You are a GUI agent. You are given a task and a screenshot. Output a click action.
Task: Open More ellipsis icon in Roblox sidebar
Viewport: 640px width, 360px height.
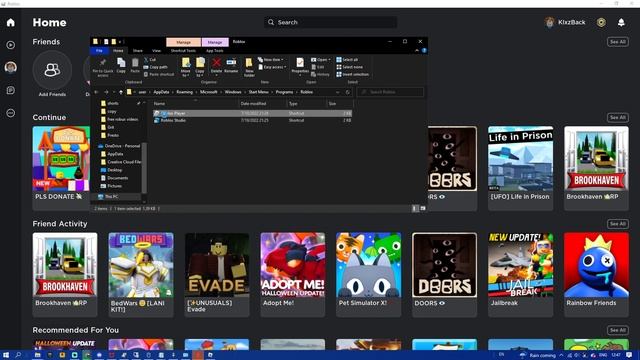pos(11,113)
